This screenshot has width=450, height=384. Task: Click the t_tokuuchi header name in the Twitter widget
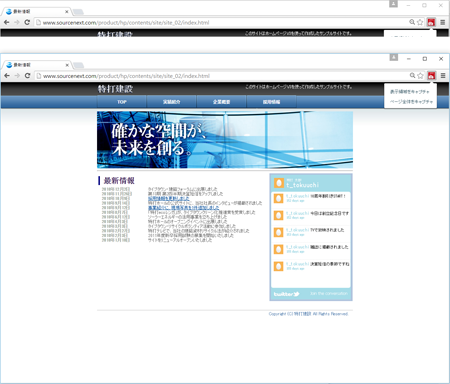[302, 185]
